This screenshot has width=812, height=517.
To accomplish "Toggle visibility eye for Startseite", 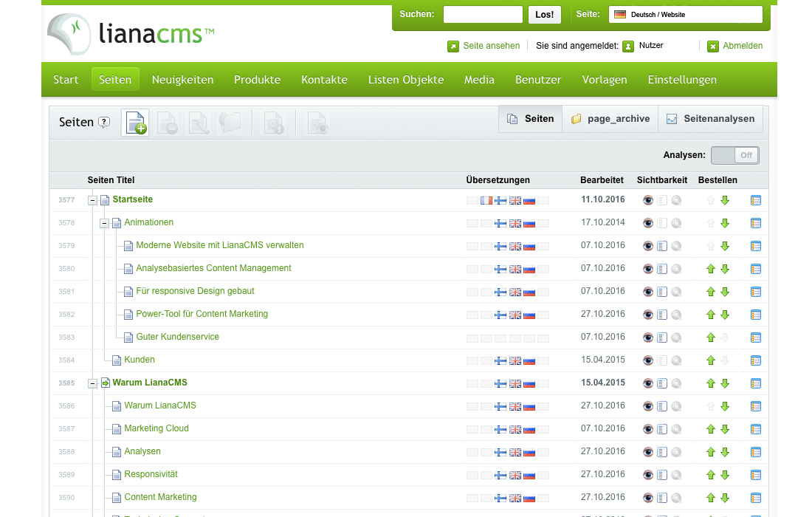I will (648, 200).
